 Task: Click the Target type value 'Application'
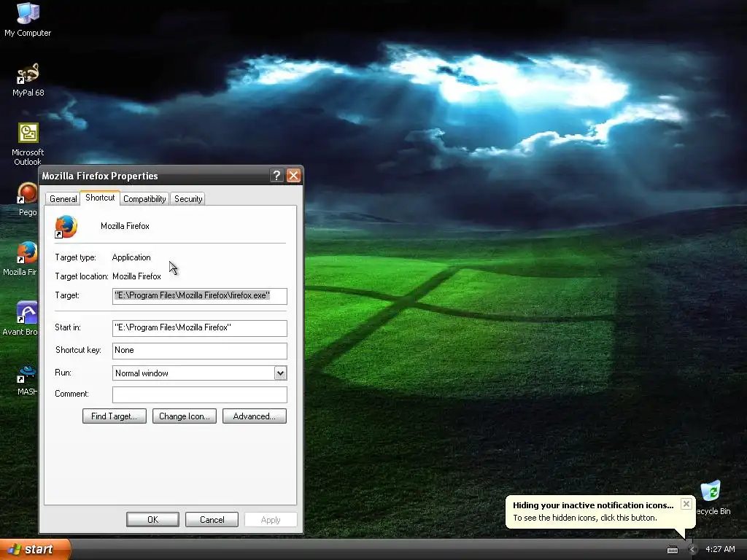click(131, 257)
